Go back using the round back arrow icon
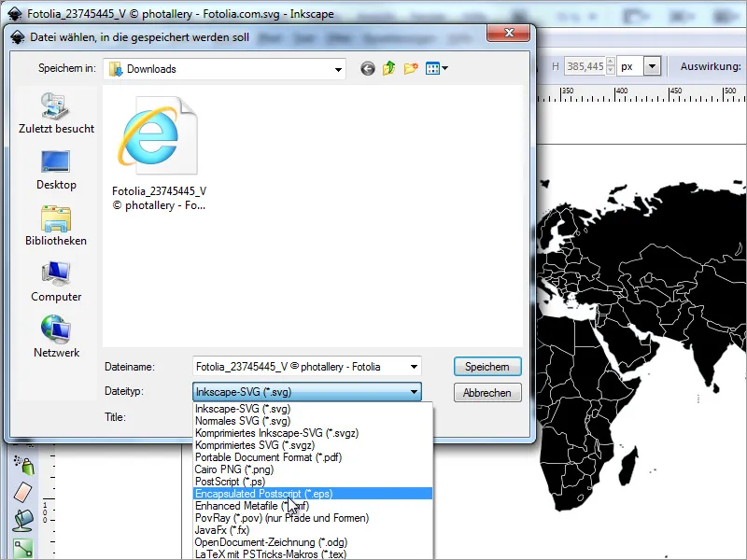The height and width of the screenshot is (560, 747). coord(367,68)
